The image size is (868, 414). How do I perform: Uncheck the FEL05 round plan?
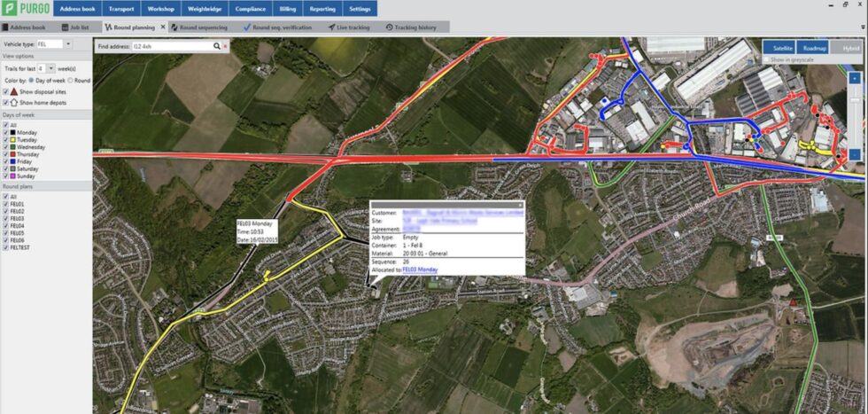[x=5, y=233]
